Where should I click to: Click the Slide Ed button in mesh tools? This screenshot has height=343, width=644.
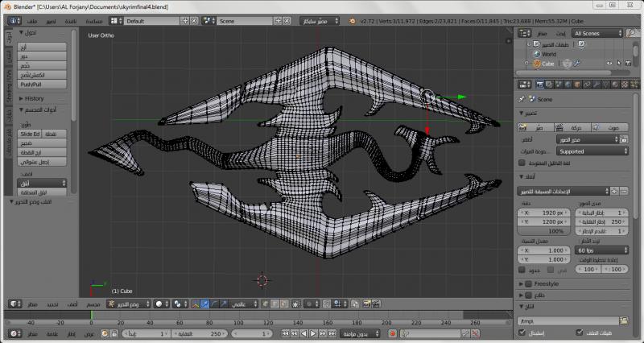pos(31,134)
